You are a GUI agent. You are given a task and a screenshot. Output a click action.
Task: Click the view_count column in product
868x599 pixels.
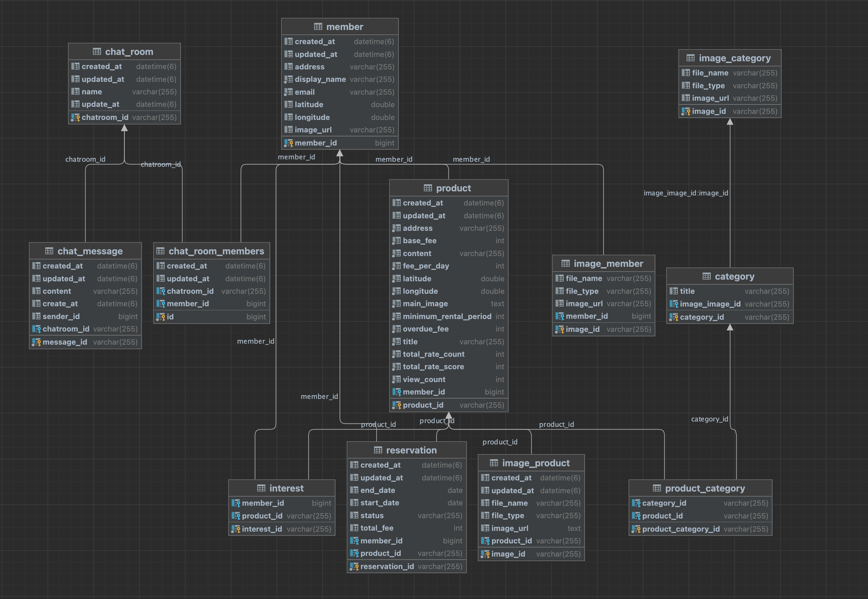pyautogui.click(x=448, y=379)
